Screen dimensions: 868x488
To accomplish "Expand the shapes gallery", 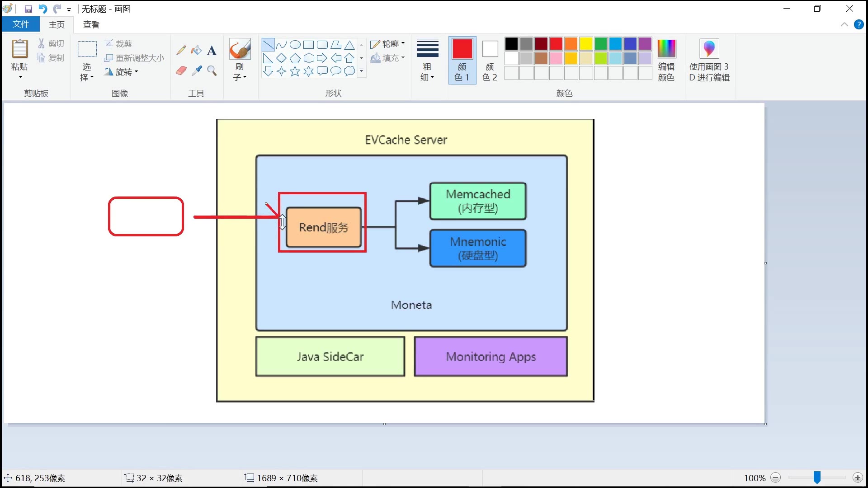I will tap(361, 71).
